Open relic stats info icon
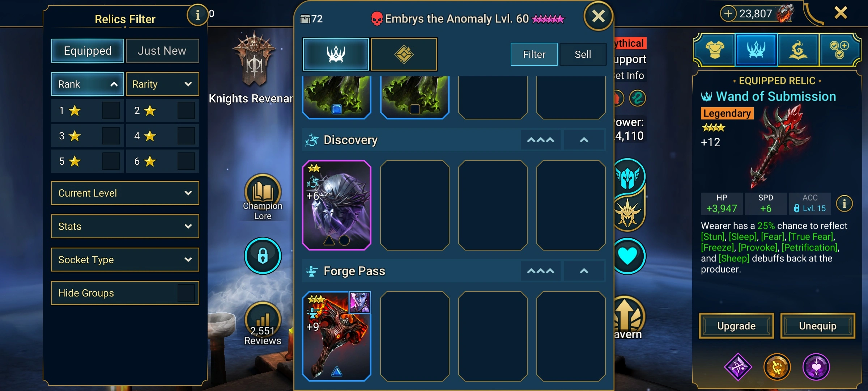The image size is (868, 391). 844,203
